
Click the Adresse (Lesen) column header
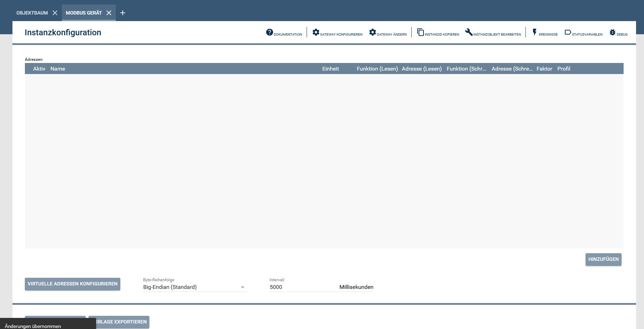[x=421, y=69]
